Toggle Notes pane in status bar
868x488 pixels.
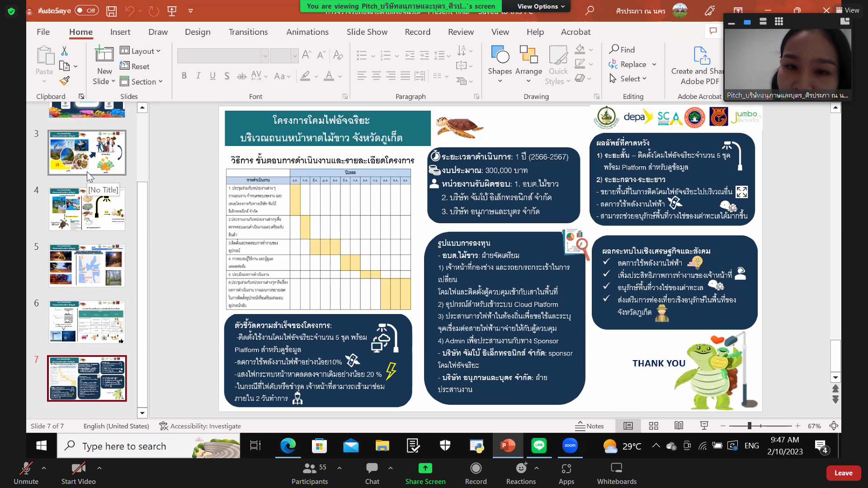click(590, 426)
